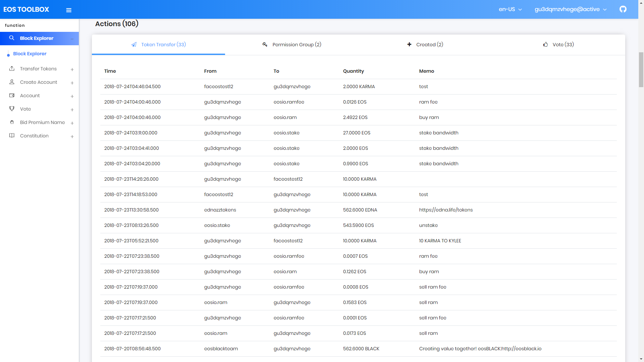Open the en-US language dropdown

(510, 9)
